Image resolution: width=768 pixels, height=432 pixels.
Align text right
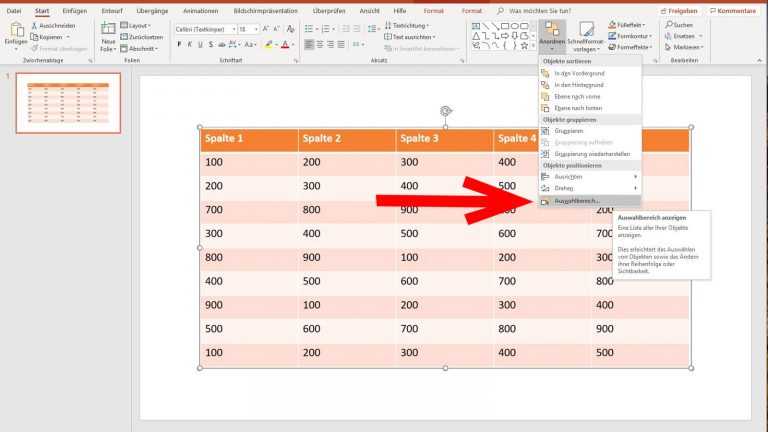pyautogui.click(x=331, y=45)
